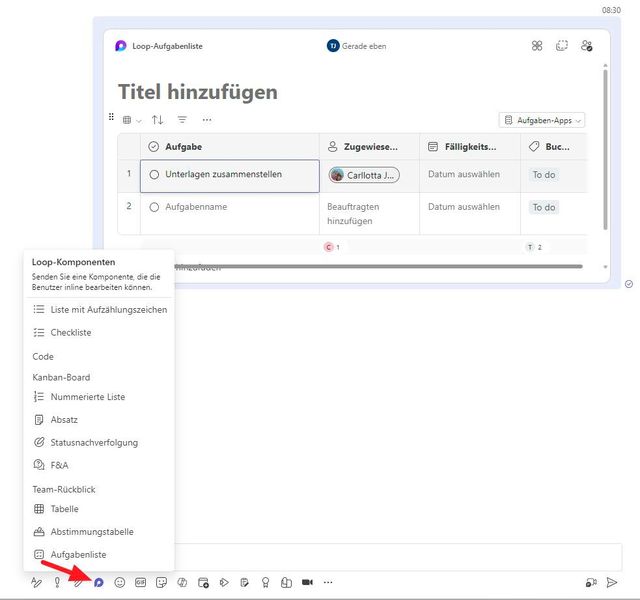
Task: Open more compose options ellipsis
Action: [328, 582]
